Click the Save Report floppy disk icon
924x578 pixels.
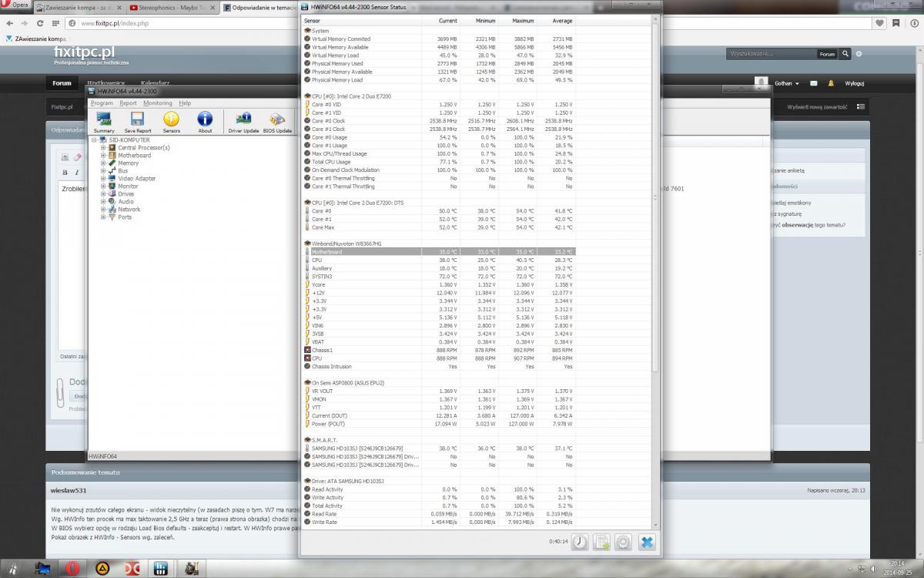click(x=138, y=121)
